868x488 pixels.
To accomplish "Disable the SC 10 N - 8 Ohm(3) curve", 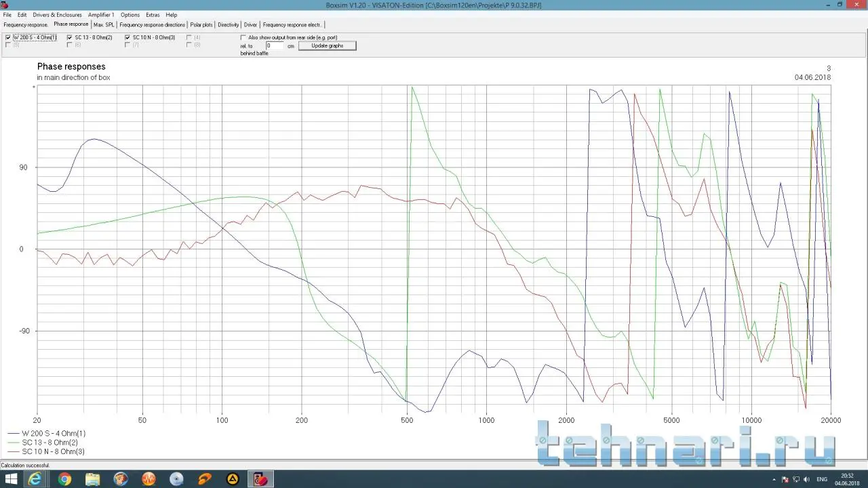I will click(127, 37).
